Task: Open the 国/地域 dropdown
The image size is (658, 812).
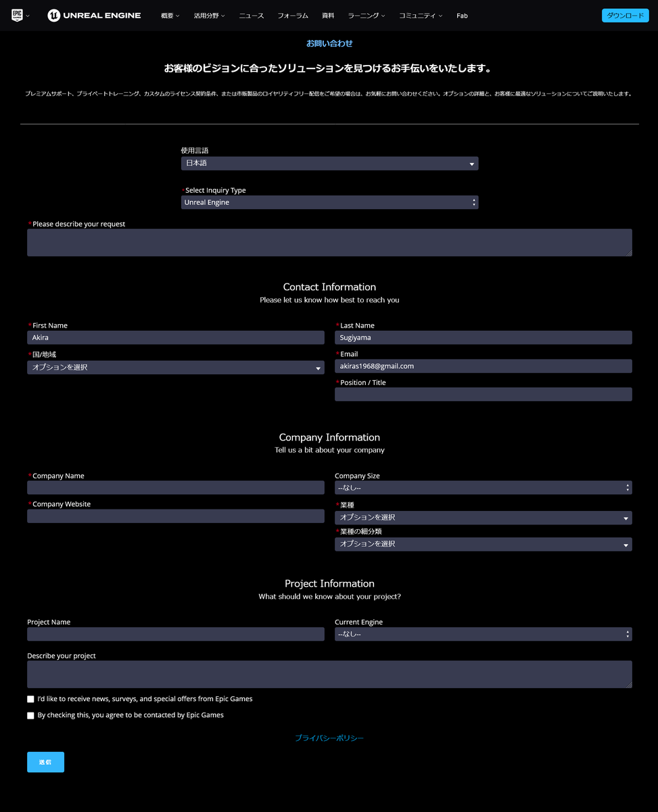Action: (x=176, y=367)
